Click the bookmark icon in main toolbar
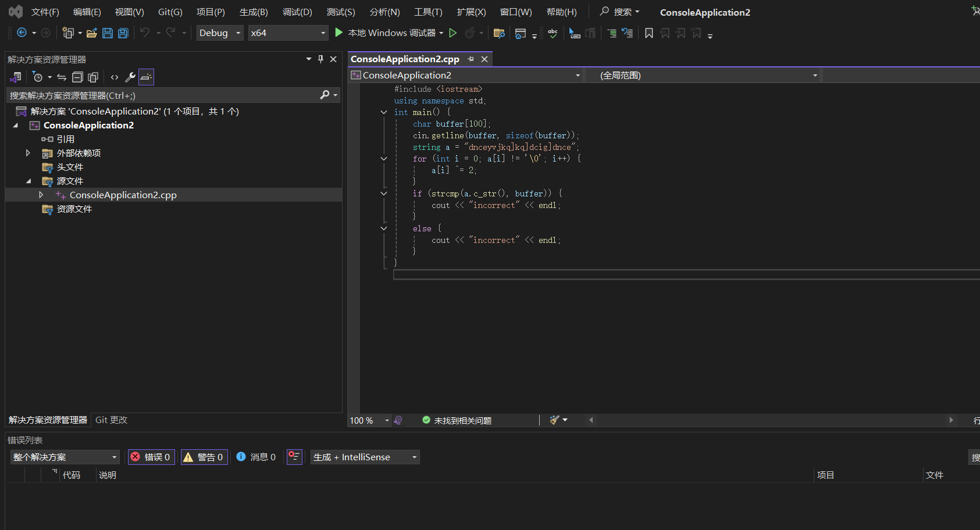Viewport: 980px width, 530px height. pyautogui.click(x=649, y=33)
